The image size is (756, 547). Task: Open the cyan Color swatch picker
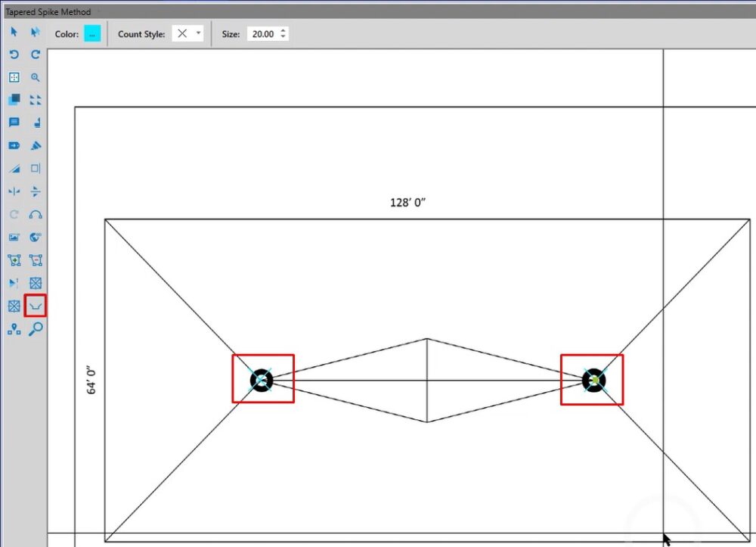click(94, 33)
